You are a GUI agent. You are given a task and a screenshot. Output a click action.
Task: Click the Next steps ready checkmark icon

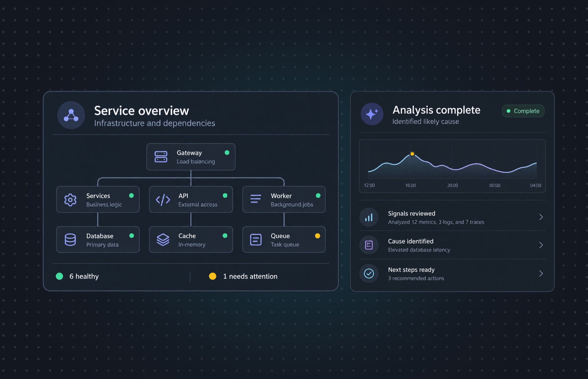[x=369, y=273]
